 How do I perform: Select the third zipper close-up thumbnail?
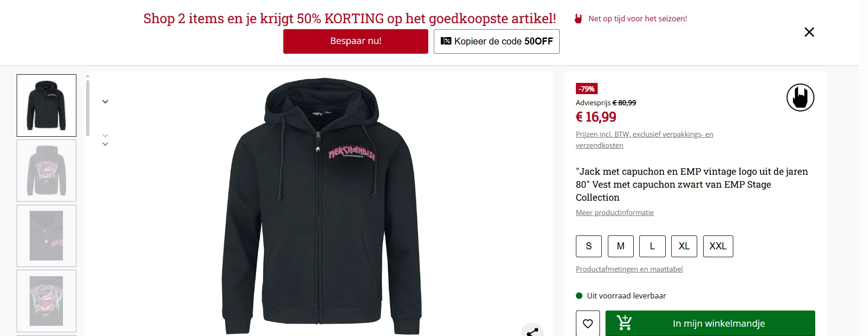point(46,236)
